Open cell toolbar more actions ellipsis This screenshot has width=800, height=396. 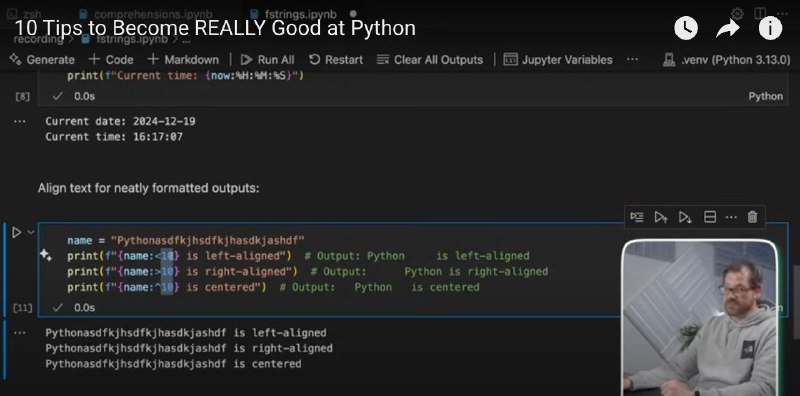coord(731,217)
